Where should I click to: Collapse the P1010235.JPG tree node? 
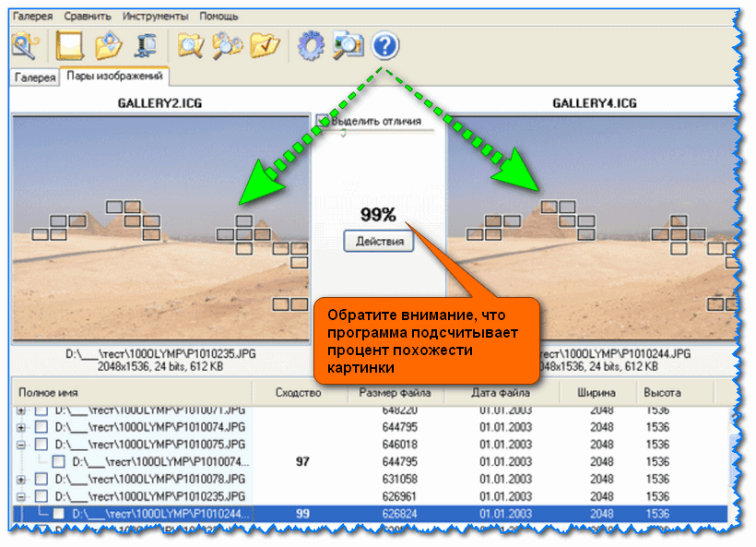[x=21, y=496]
